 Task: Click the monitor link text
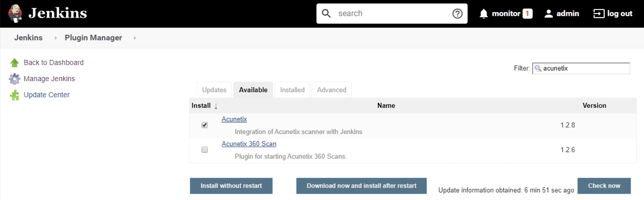pyautogui.click(x=506, y=14)
